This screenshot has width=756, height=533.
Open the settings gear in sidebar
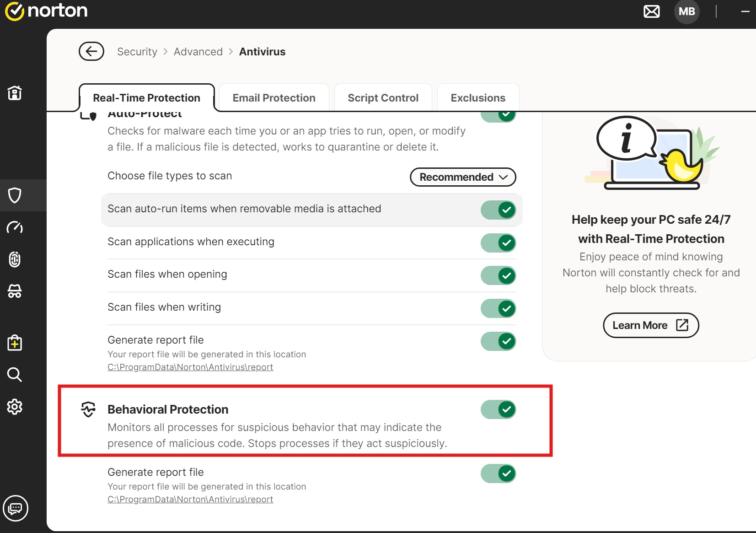(x=15, y=407)
